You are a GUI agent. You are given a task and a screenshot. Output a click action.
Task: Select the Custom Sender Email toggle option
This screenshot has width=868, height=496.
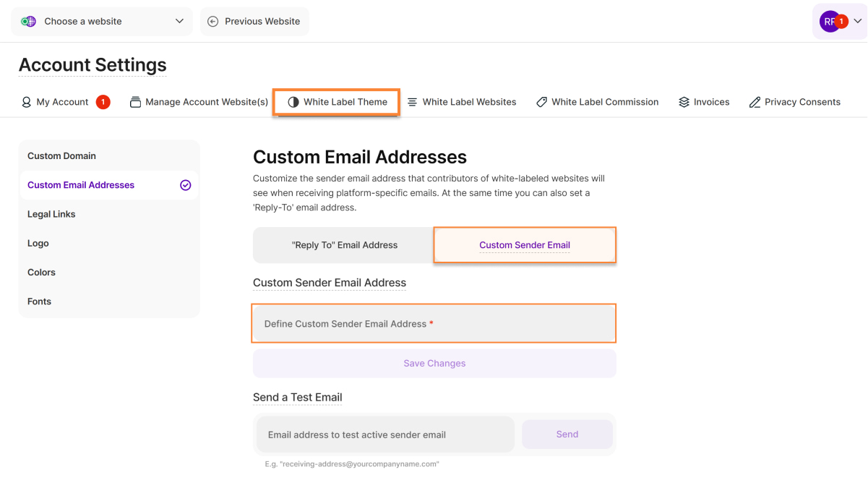tap(525, 245)
